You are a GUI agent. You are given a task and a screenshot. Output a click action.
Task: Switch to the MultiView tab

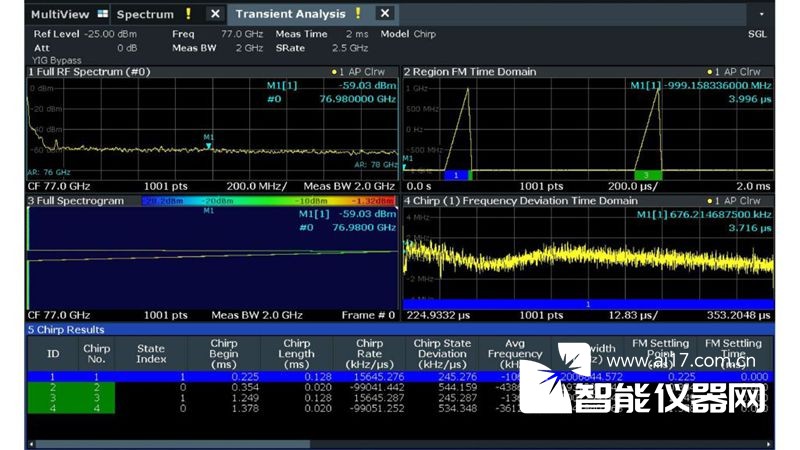click(58, 14)
